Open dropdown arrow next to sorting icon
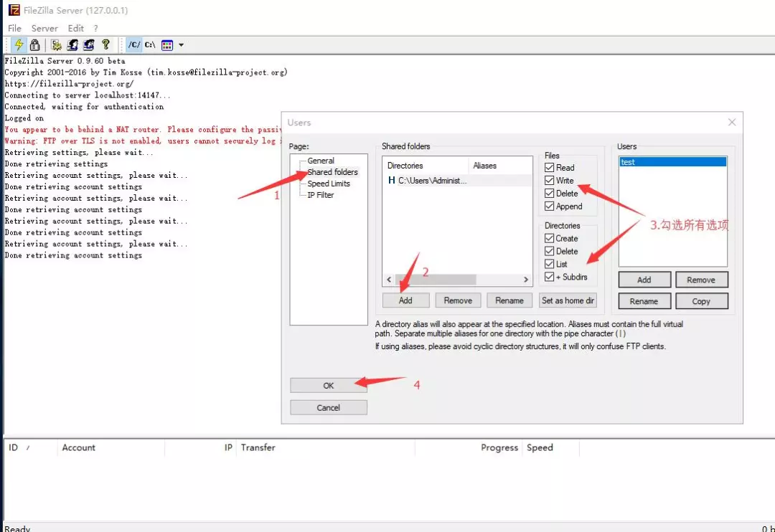The height and width of the screenshot is (532, 775). (x=182, y=45)
